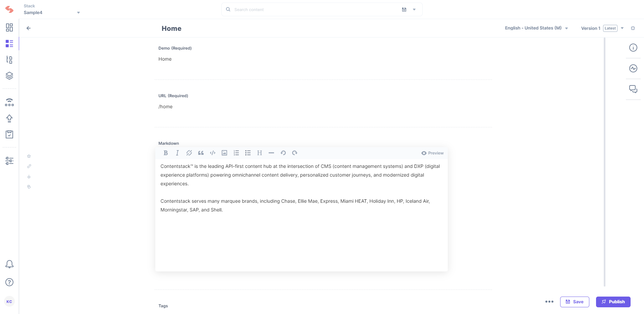Open the Version 1 dropdown
The image size is (644, 314).
[622, 28]
